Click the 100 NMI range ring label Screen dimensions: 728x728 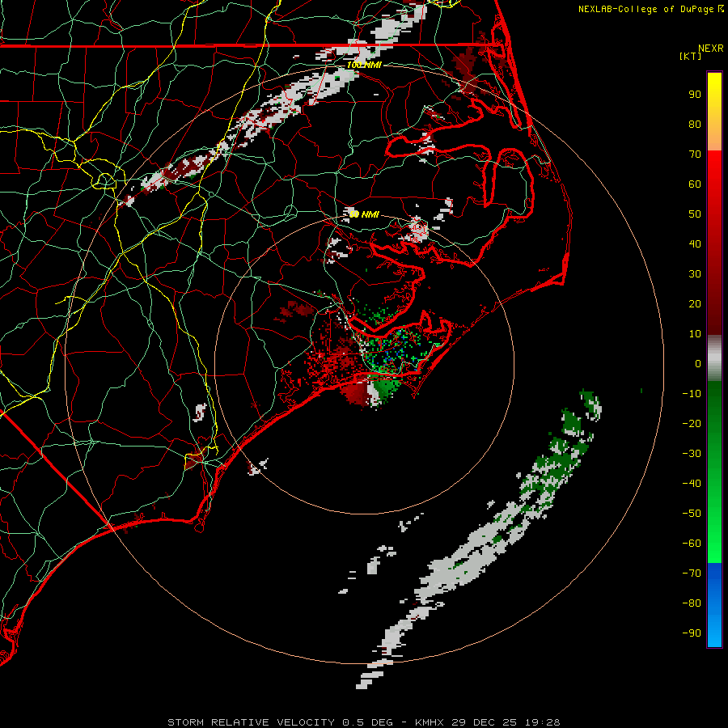click(x=364, y=65)
